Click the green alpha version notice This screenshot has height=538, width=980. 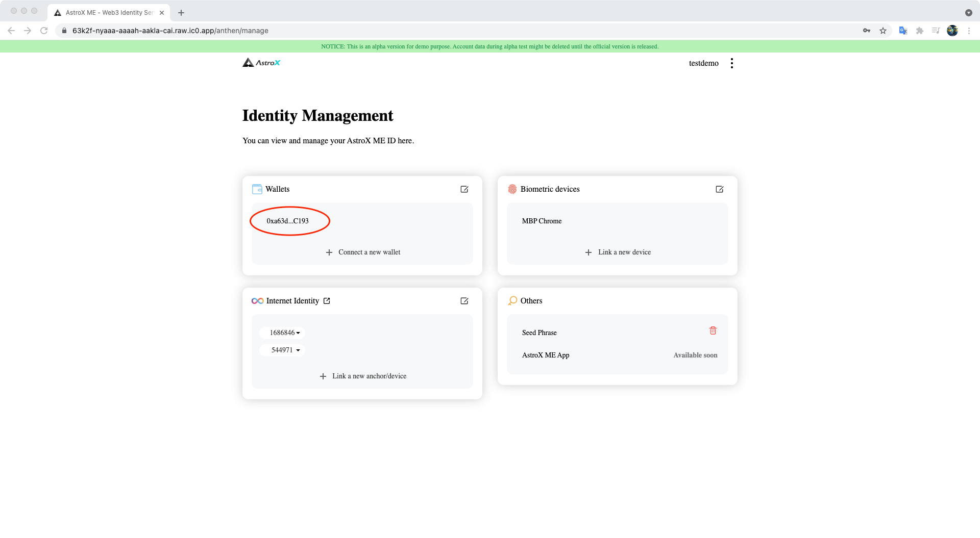[490, 46]
